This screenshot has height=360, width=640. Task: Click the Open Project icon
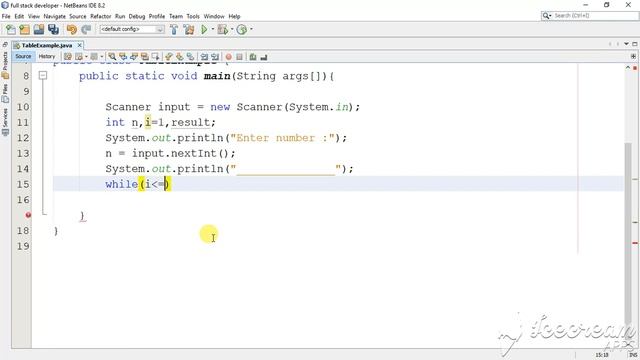click(39, 29)
